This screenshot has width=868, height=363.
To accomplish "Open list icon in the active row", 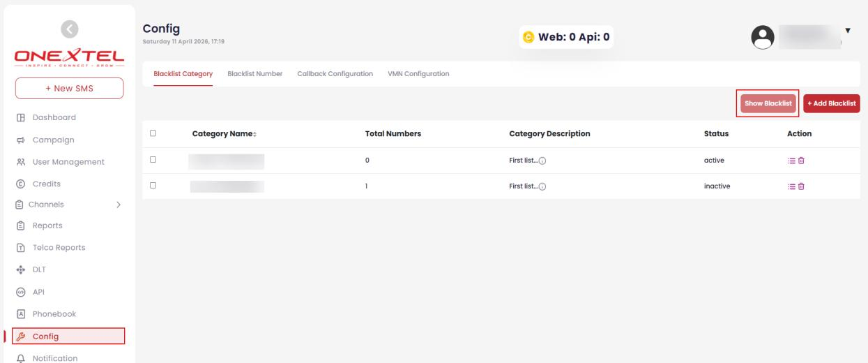I will 790,161.
